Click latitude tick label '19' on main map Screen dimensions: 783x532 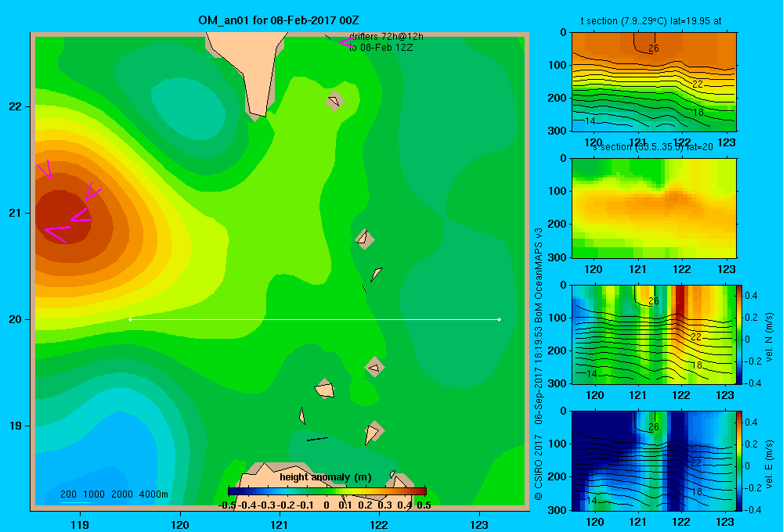(16, 426)
